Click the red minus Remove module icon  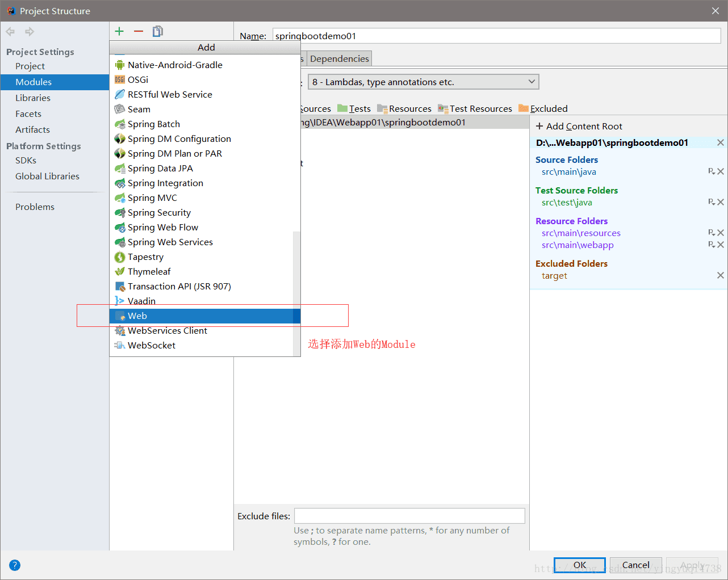(139, 31)
